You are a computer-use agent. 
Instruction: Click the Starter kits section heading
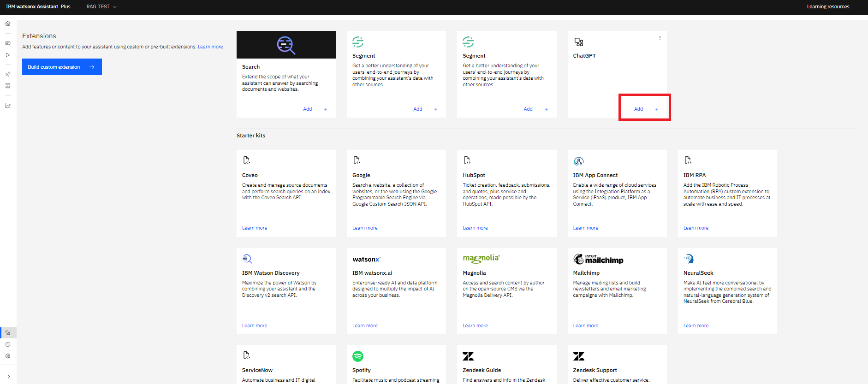[251, 136]
